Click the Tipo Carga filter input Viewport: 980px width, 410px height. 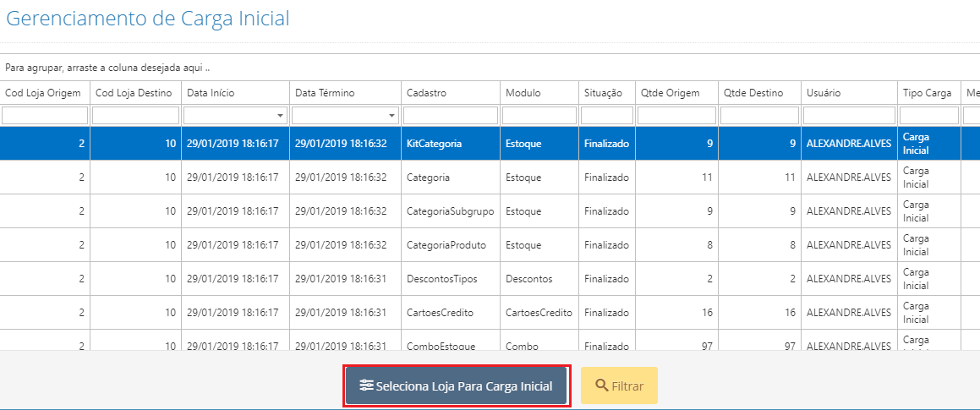point(928,116)
